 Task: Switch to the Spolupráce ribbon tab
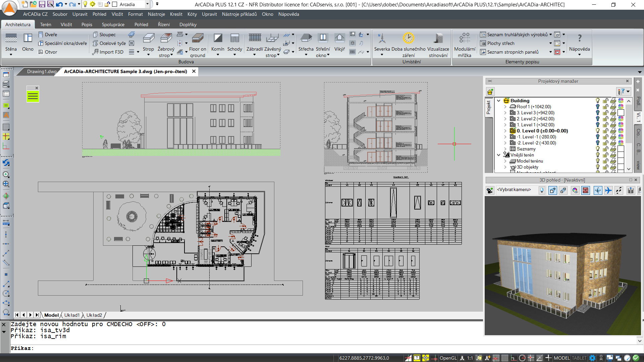(x=113, y=24)
